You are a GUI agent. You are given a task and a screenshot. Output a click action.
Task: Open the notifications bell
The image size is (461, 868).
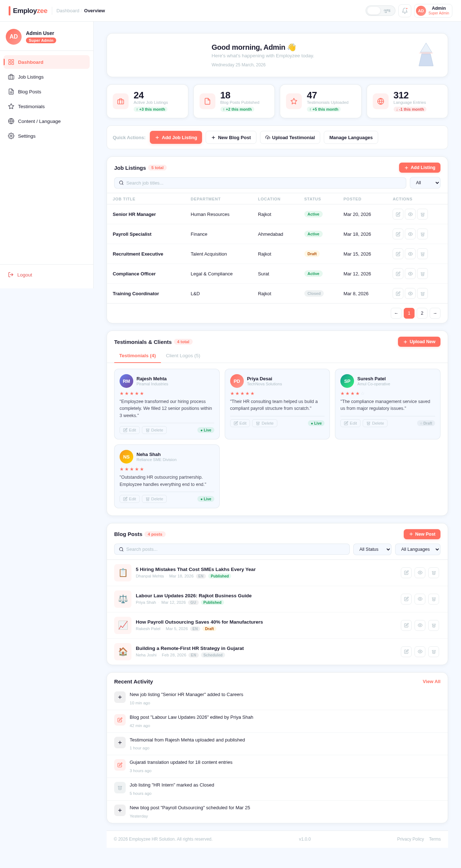tap(405, 11)
